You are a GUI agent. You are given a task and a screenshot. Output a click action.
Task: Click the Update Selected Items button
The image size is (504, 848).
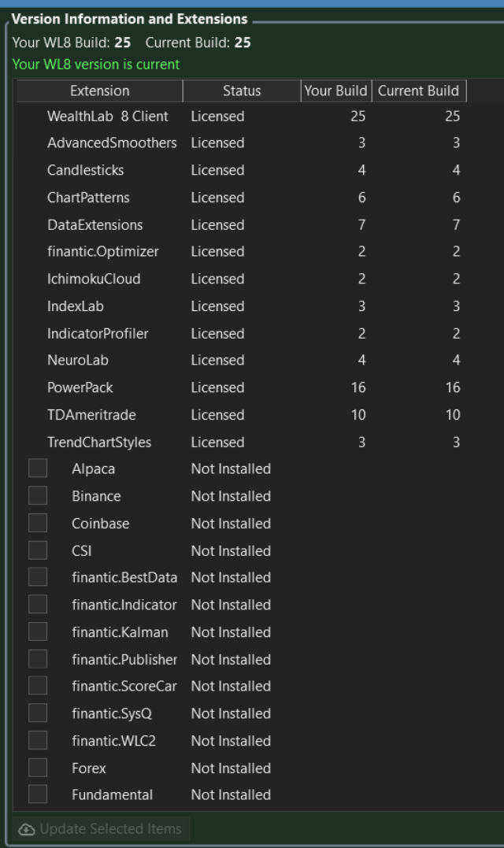pos(101,829)
